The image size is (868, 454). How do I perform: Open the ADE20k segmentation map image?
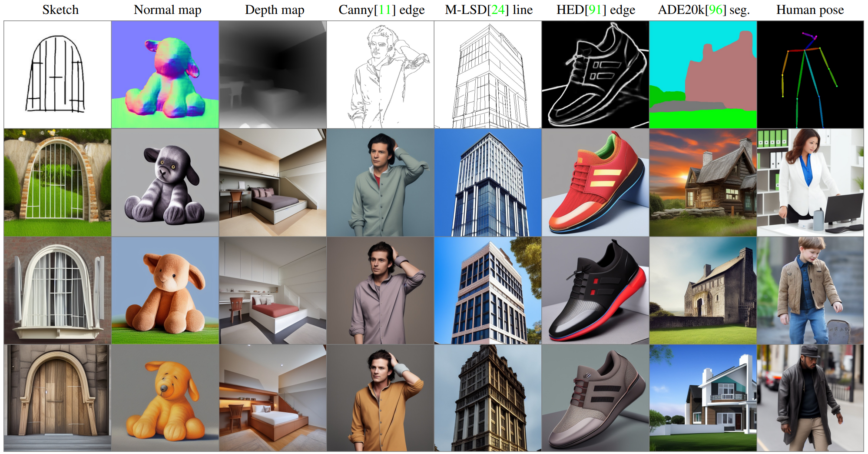[703, 74]
